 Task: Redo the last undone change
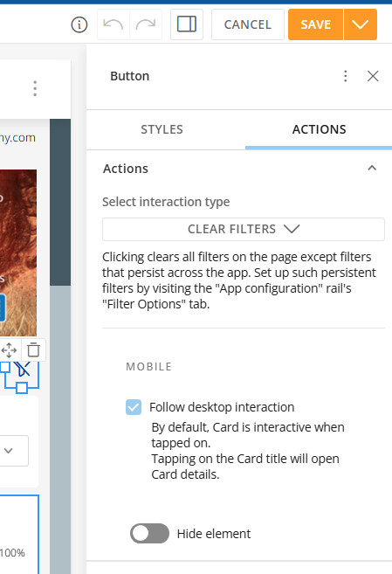[146, 24]
